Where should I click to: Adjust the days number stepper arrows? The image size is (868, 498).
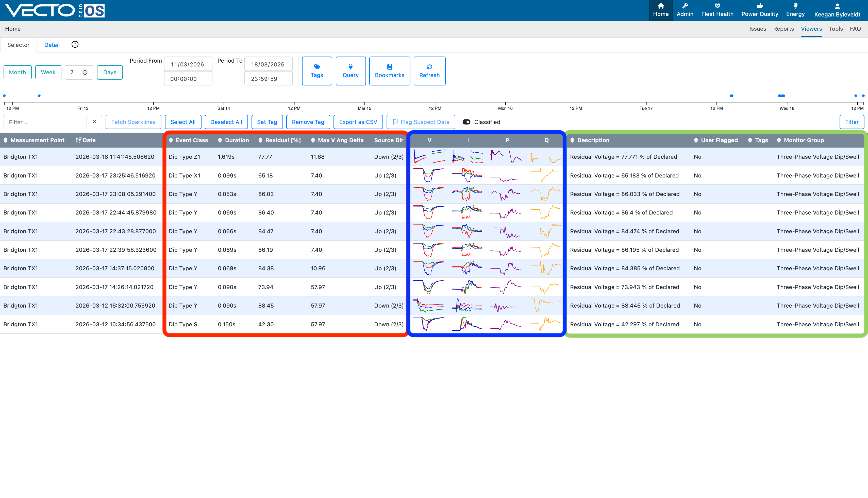tap(85, 72)
